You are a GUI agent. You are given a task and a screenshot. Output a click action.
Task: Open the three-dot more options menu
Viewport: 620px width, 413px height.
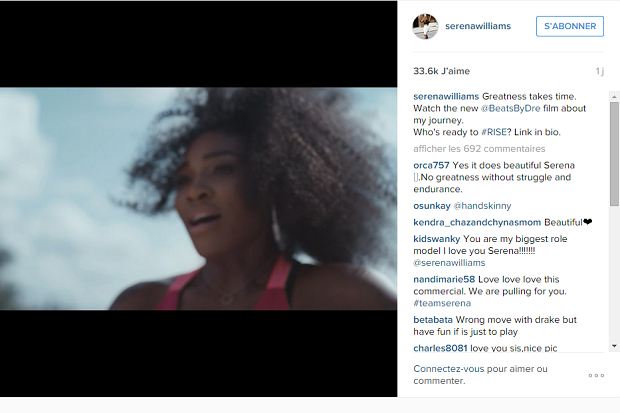coord(596,375)
